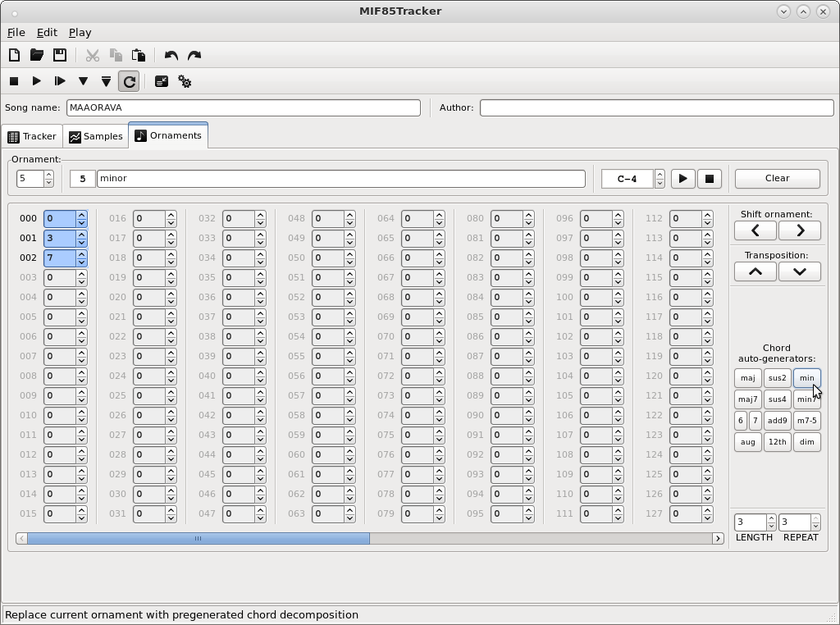The height and width of the screenshot is (625, 840).
Task: Save the song using the floppy icon
Action: pos(60,55)
